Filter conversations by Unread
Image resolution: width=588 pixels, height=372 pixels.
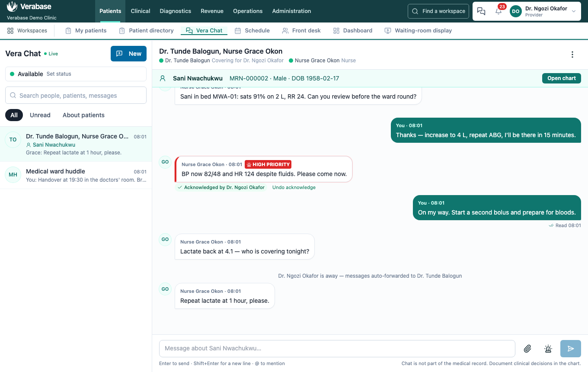pyautogui.click(x=40, y=115)
